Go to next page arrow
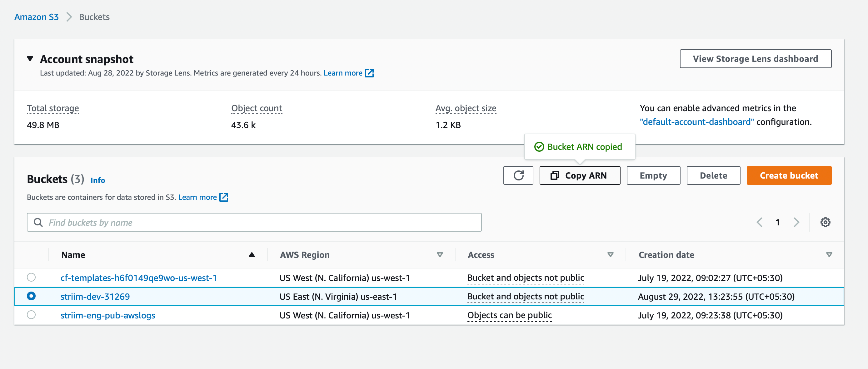The height and width of the screenshot is (369, 868). [x=796, y=222]
